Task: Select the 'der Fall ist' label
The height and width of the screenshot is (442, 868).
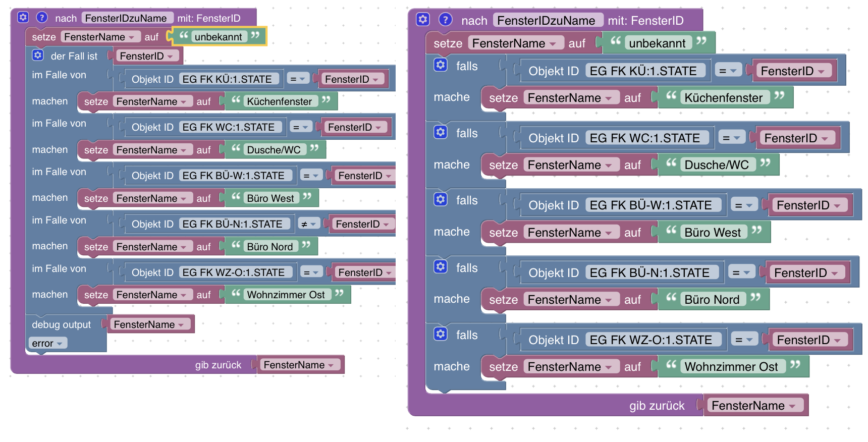Action: (x=74, y=56)
